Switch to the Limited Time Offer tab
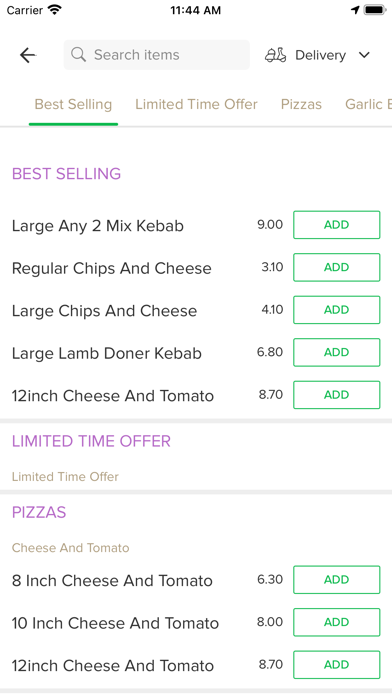The image size is (392, 696). (196, 104)
